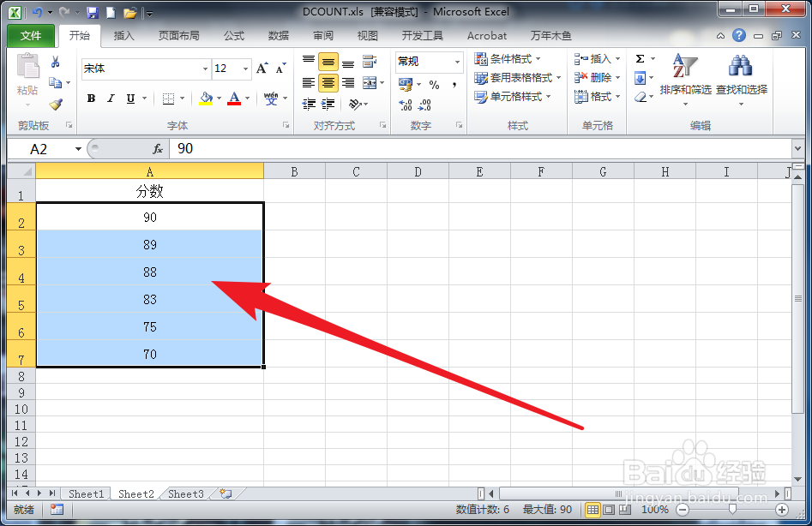This screenshot has height=526, width=812.
Task: Toggle Italic formatting
Action: (x=111, y=99)
